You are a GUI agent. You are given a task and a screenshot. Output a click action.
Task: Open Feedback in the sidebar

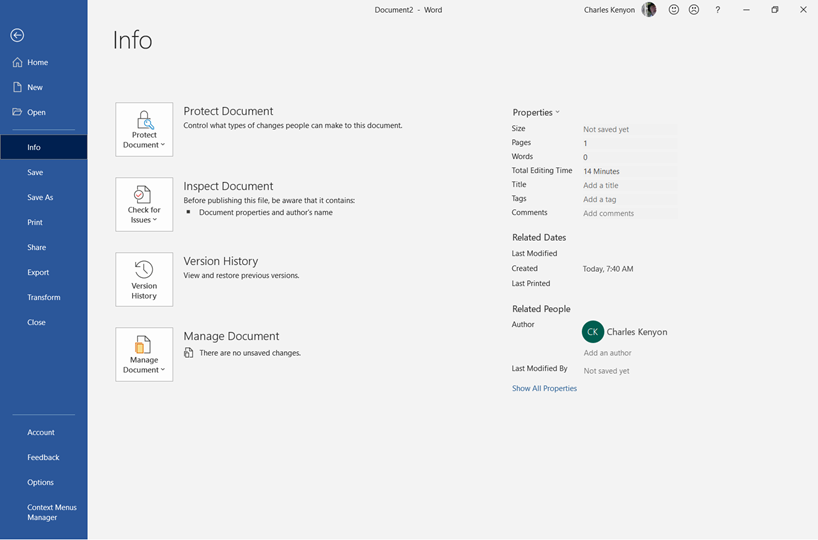point(44,457)
